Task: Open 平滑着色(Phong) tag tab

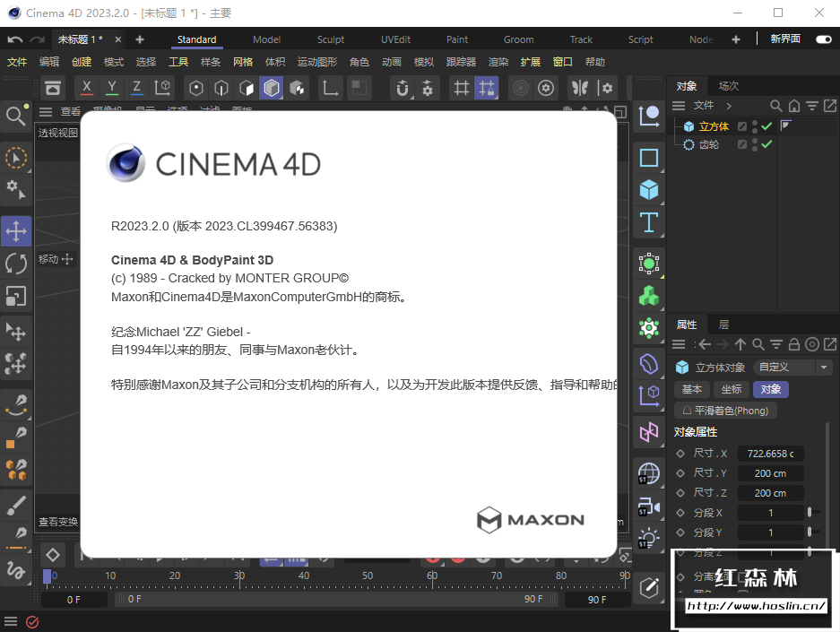Action: [x=725, y=411]
